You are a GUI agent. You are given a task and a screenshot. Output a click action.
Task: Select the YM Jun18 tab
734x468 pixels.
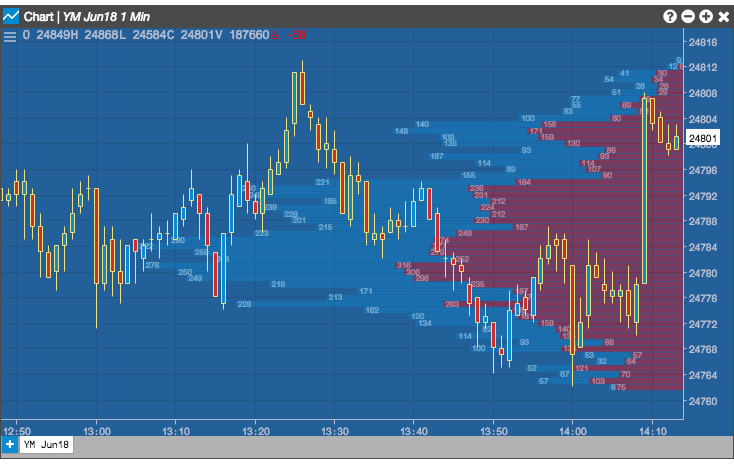coord(46,445)
